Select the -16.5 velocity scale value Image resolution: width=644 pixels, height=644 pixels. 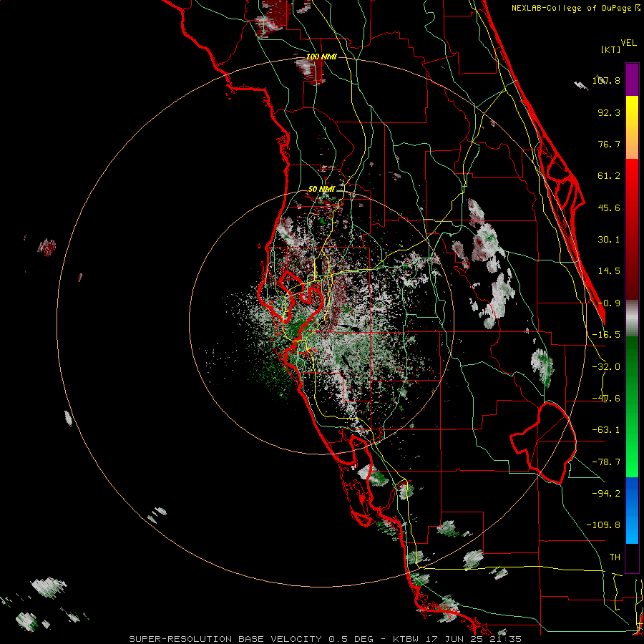pos(607,335)
